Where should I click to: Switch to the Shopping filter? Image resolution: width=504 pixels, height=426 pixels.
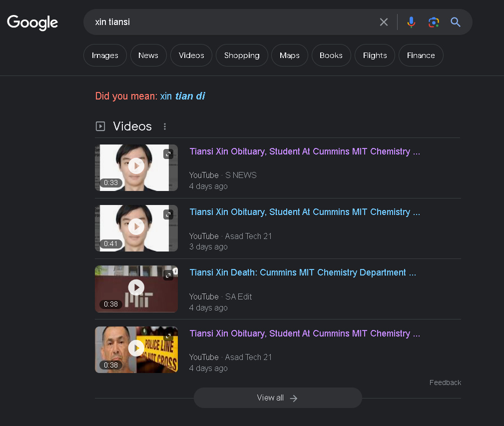tap(242, 55)
